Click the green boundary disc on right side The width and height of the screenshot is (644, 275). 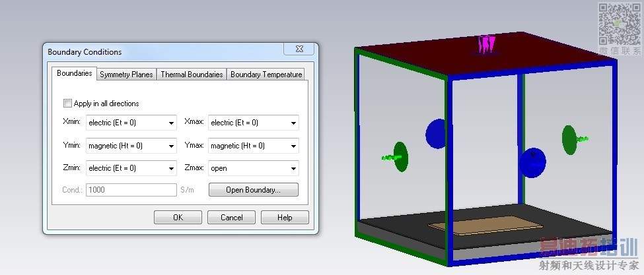569,140
